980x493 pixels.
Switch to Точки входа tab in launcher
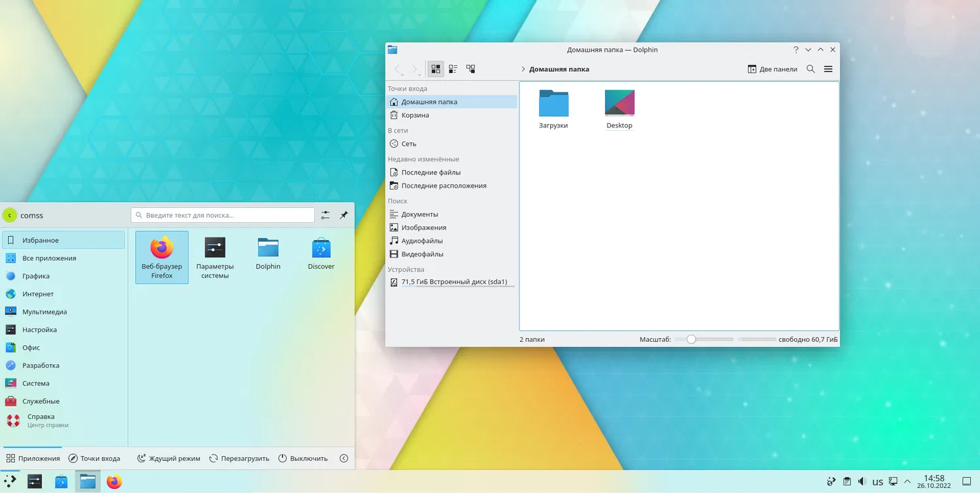(95, 458)
